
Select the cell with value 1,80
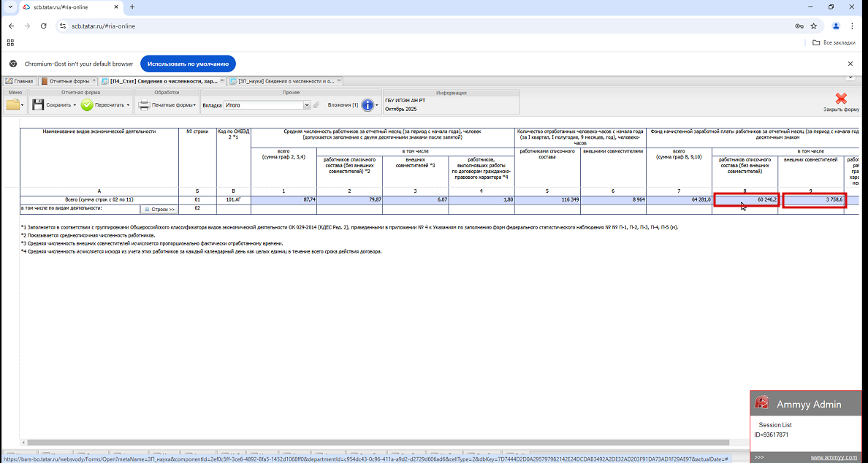(481, 199)
